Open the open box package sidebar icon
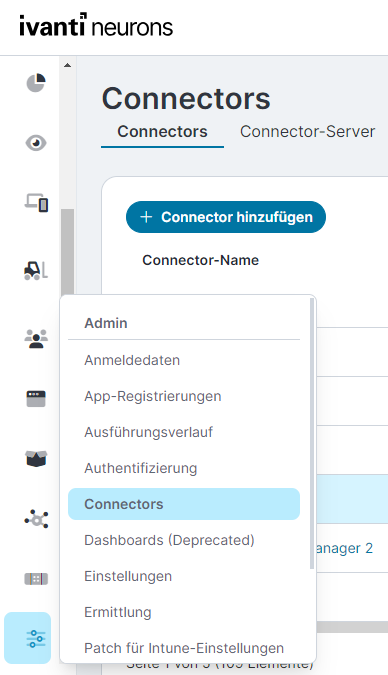This screenshot has width=388, height=675. (36, 458)
